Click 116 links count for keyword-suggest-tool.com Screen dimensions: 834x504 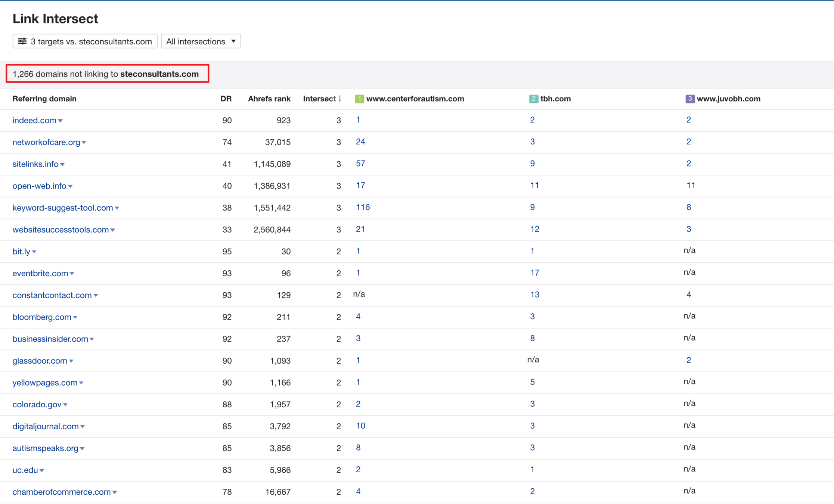(363, 207)
